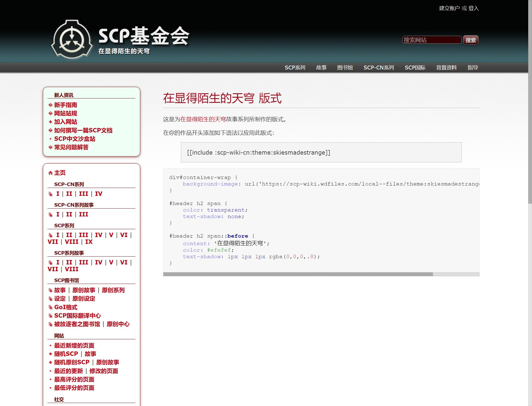Click the SCP Foundation logo emblem
The height and width of the screenshot is (406, 532).
click(72, 39)
